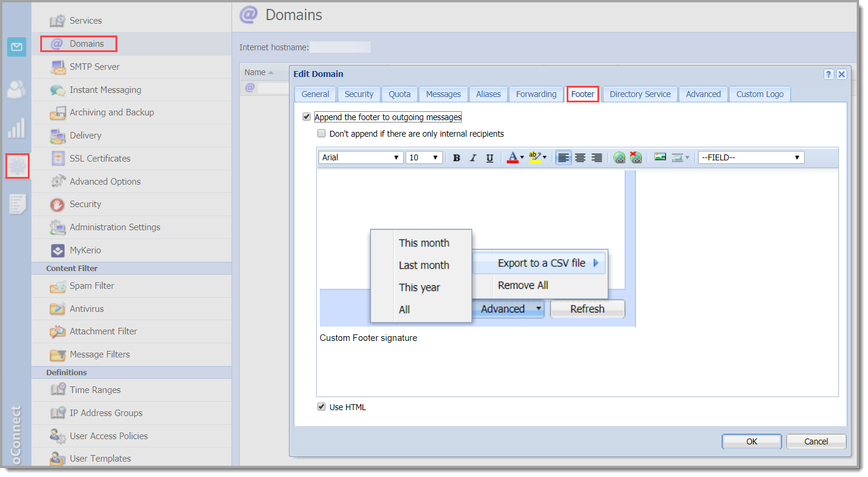
Task: Align footer text left
Action: tap(564, 158)
